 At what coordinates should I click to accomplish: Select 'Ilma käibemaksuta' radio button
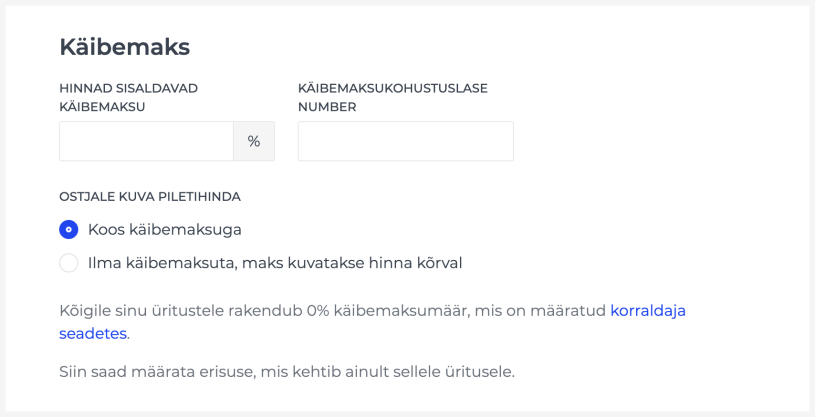click(69, 263)
